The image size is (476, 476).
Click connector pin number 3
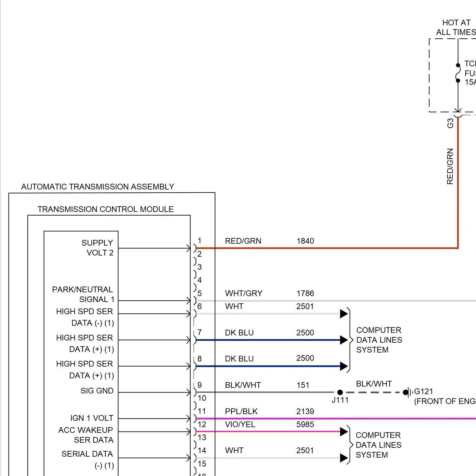point(200,267)
